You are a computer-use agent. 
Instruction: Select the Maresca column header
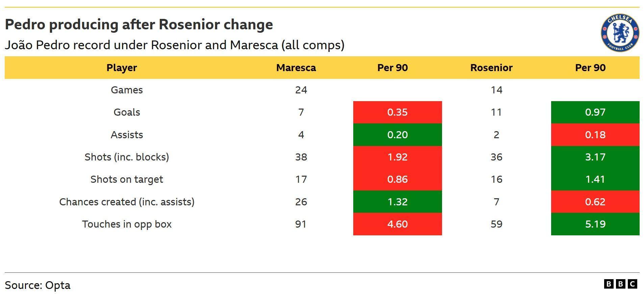click(296, 68)
